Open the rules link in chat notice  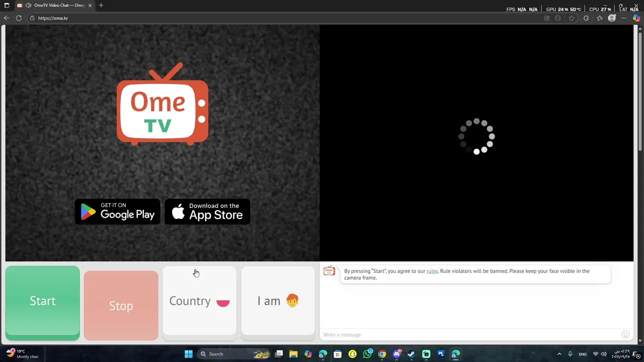(432, 271)
